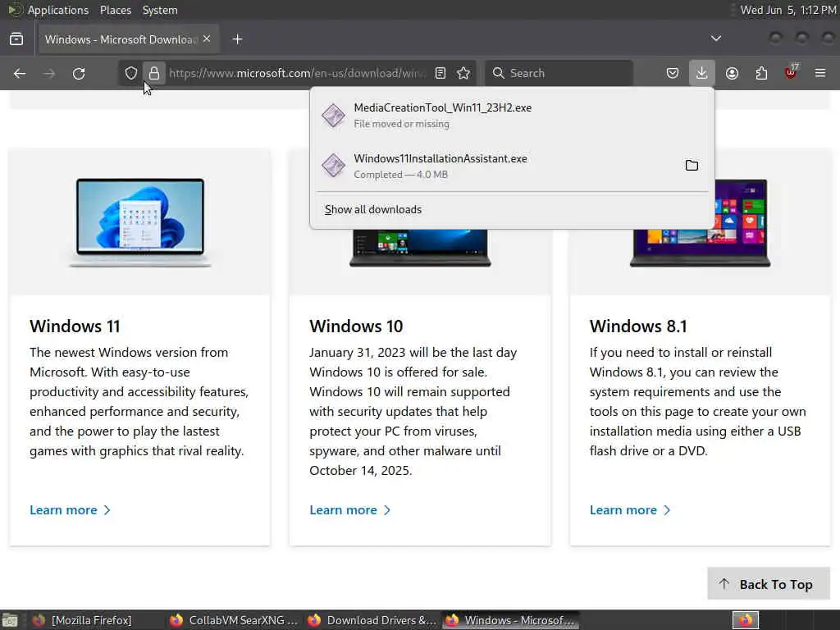Open the Firefox account icon
The height and width of the screenshot is (630, 840).
coord(732,73)
